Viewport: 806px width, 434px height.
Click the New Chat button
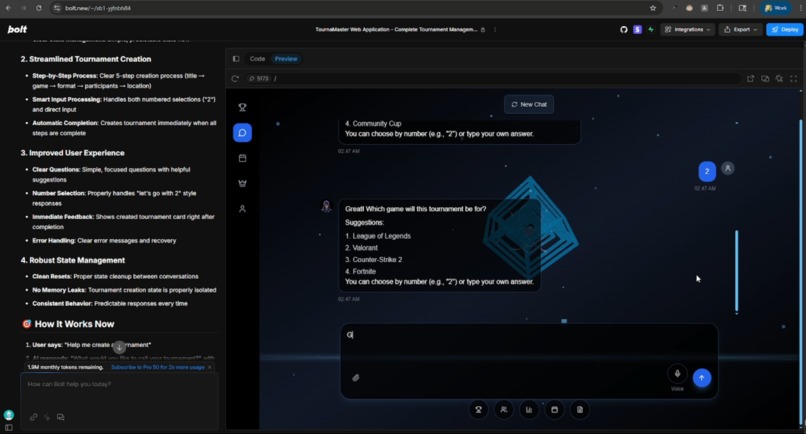click(529, 104)
